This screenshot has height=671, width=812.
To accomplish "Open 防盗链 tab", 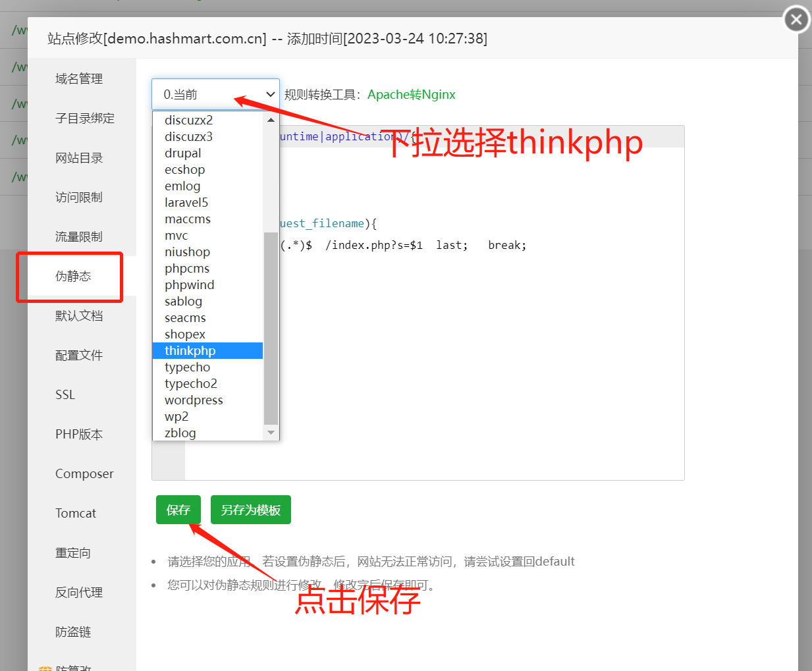I will point(82,631).
